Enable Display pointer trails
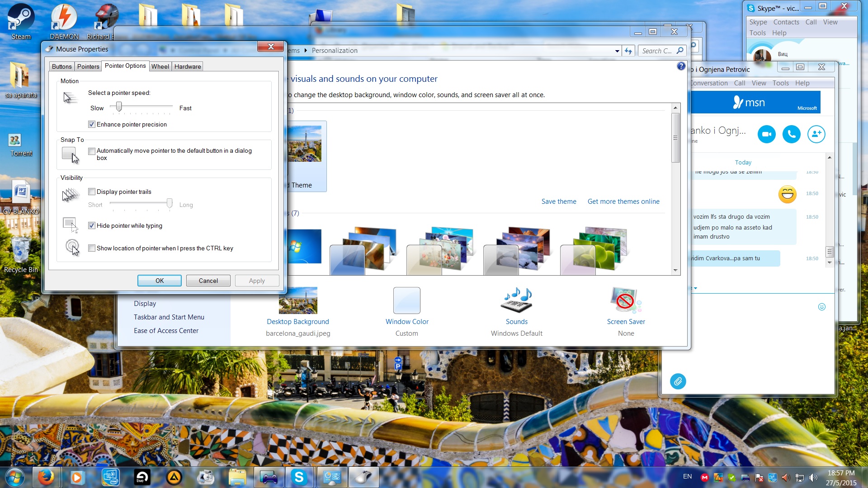The width and height of the screenshot is (868, 488). pos(92,192)
